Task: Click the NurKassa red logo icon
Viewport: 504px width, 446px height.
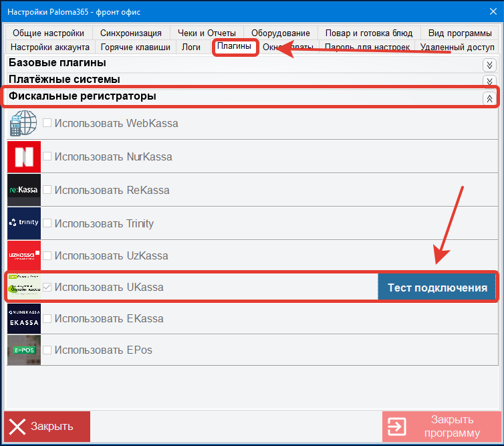Action: [24, 157]
